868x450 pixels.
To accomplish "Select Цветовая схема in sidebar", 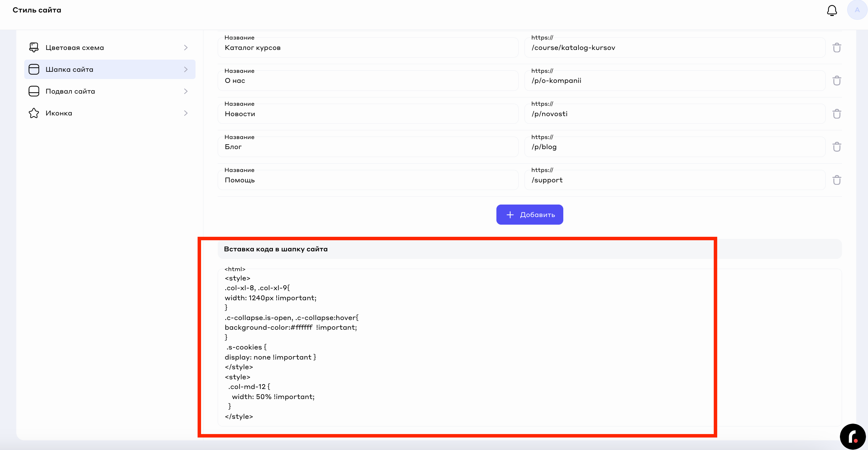I will [75, 47].
